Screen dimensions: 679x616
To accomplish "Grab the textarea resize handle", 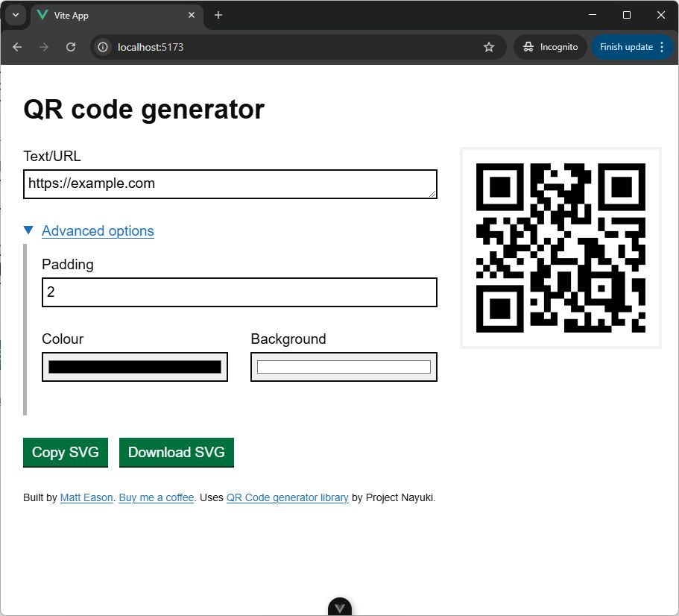I will [432, 194].
